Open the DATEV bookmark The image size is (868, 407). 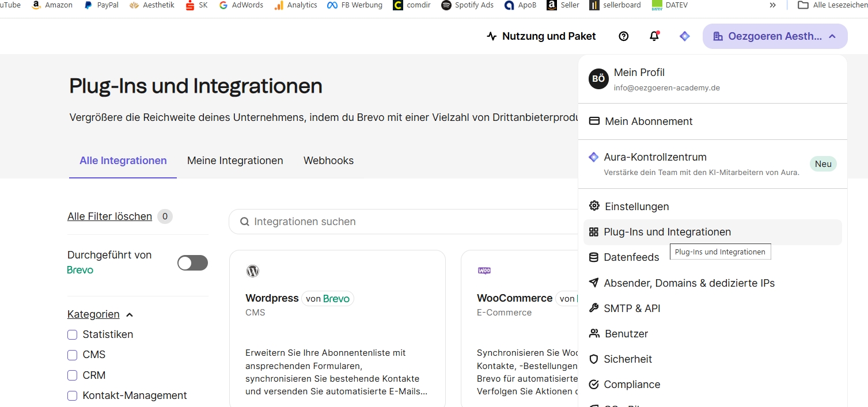tap(669, 5)
